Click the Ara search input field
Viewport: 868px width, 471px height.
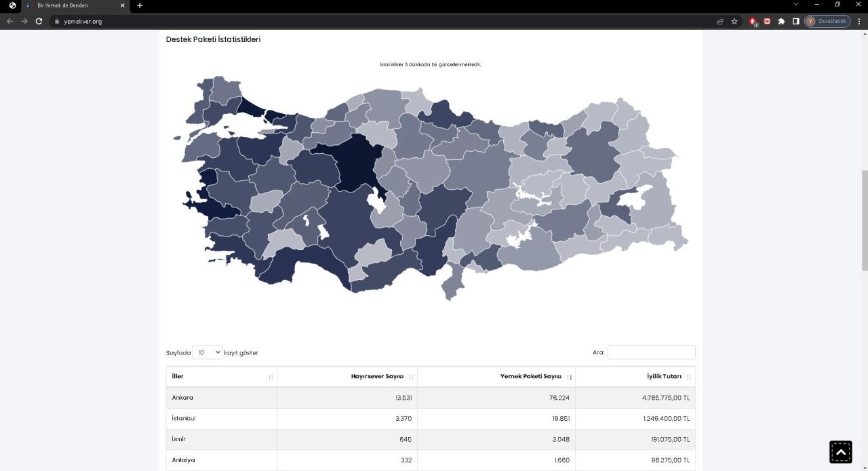[651, 352]
